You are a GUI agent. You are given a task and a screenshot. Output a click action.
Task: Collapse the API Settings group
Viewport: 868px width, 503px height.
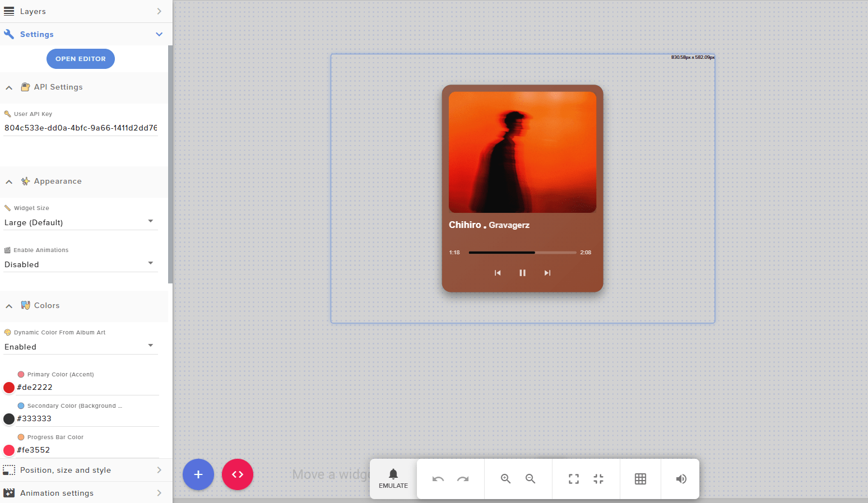tap(9, 87)
